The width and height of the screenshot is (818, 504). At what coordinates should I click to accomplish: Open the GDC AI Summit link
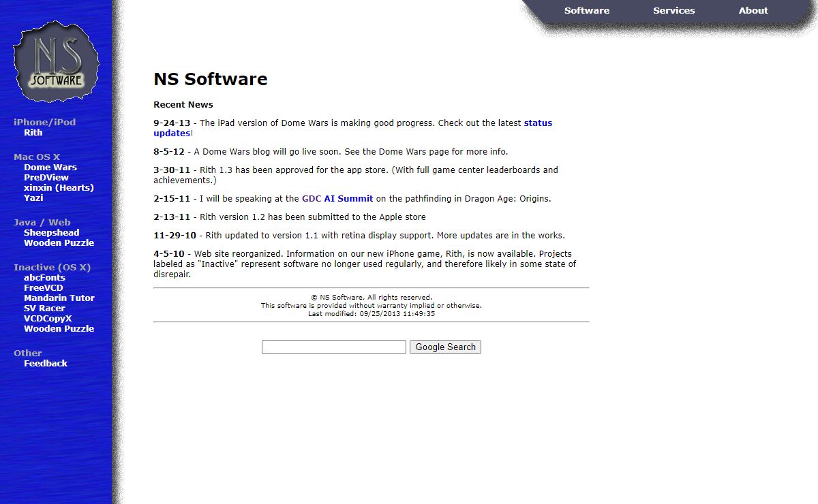(337, 199)
